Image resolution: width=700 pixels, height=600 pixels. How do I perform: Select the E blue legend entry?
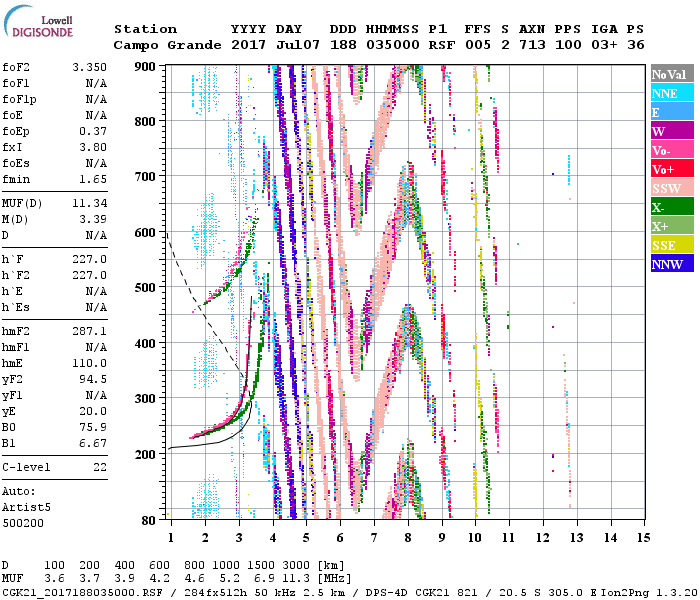(671, 112)
